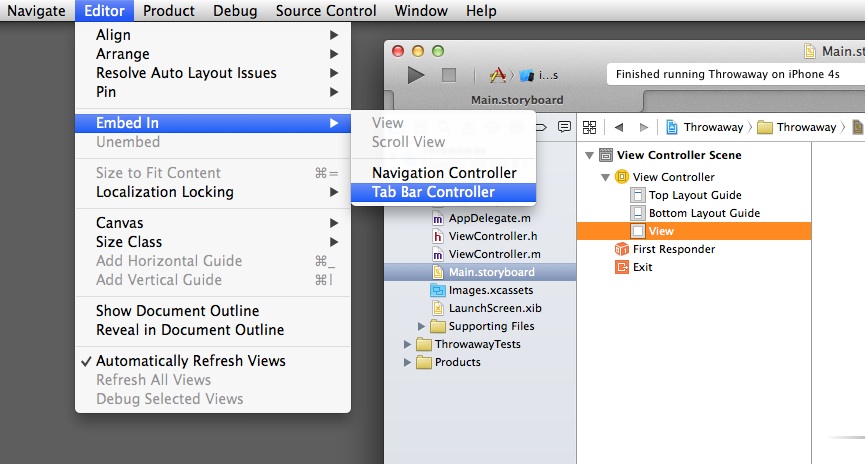
Task: Select Exit in outline
Action: pyautogui.click(x=642, y=267)
